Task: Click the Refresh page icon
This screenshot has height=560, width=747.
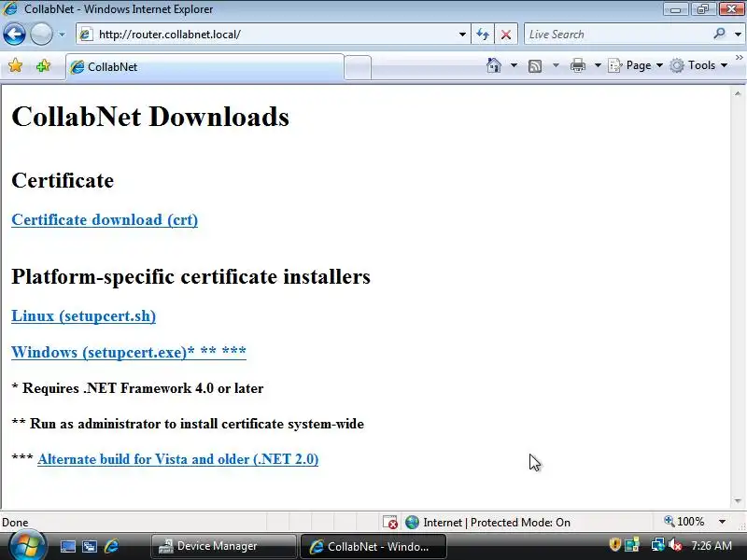Action: point(483,35)
